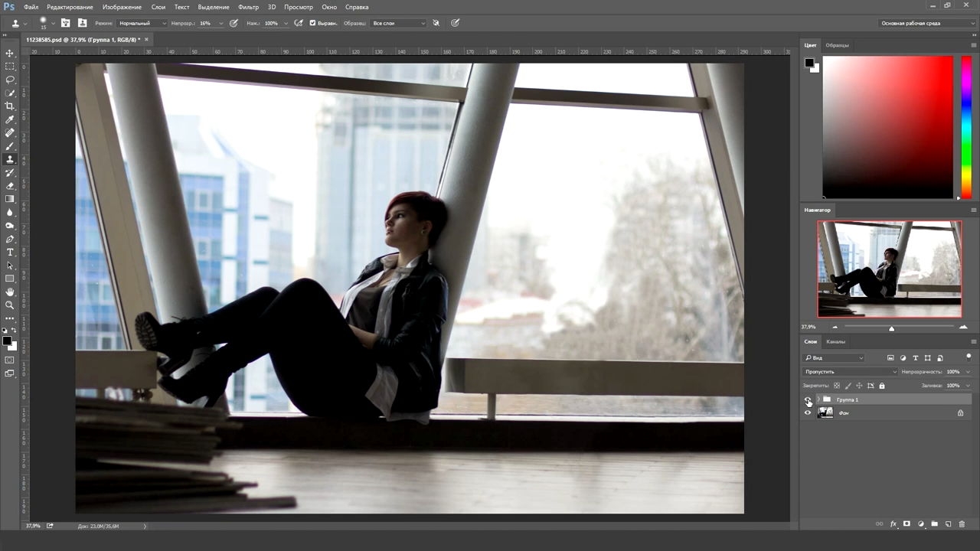Select the Blur tool
This screenshot has height=551, width=980.
(10, 213)
